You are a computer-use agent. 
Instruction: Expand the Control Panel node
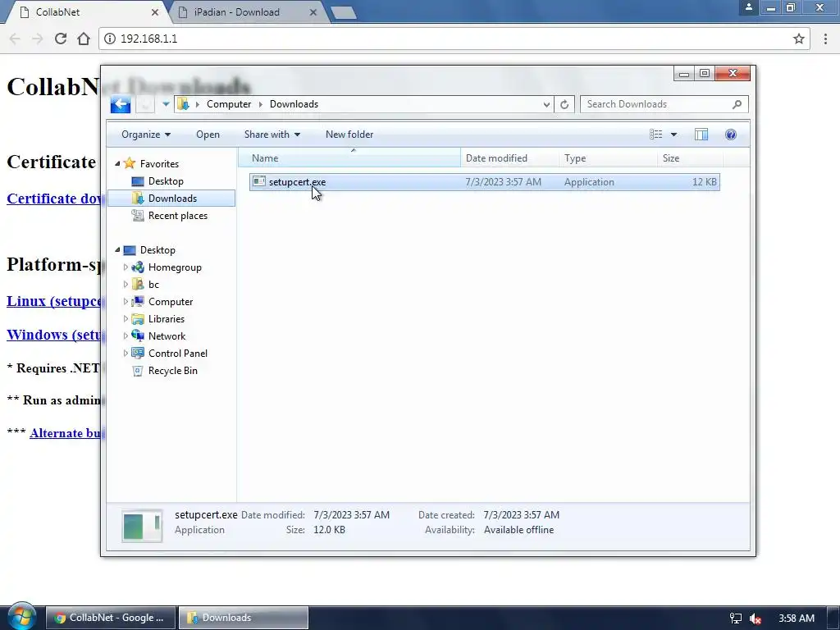point(126,353)
